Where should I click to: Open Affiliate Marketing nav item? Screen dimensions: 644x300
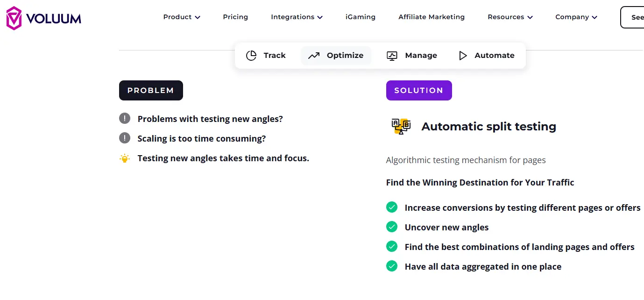432,17
